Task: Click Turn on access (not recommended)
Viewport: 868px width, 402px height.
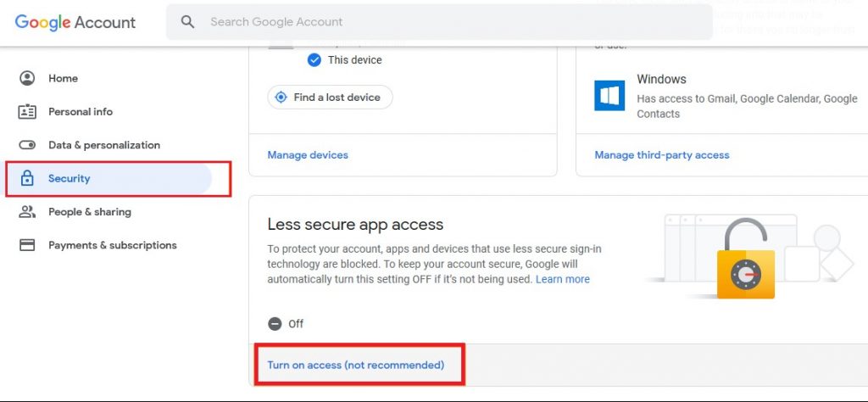Action: [355, 365]
